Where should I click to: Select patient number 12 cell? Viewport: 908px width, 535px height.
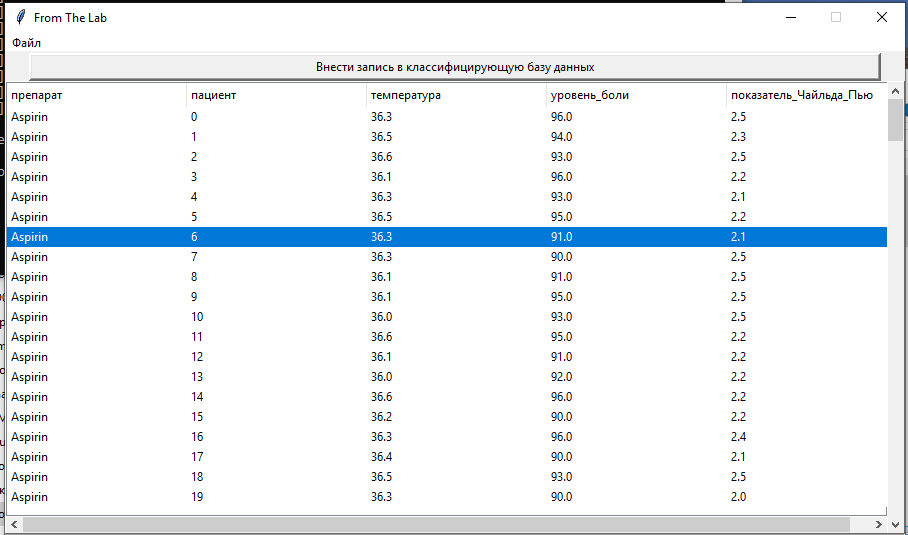(x=197, y=357)
